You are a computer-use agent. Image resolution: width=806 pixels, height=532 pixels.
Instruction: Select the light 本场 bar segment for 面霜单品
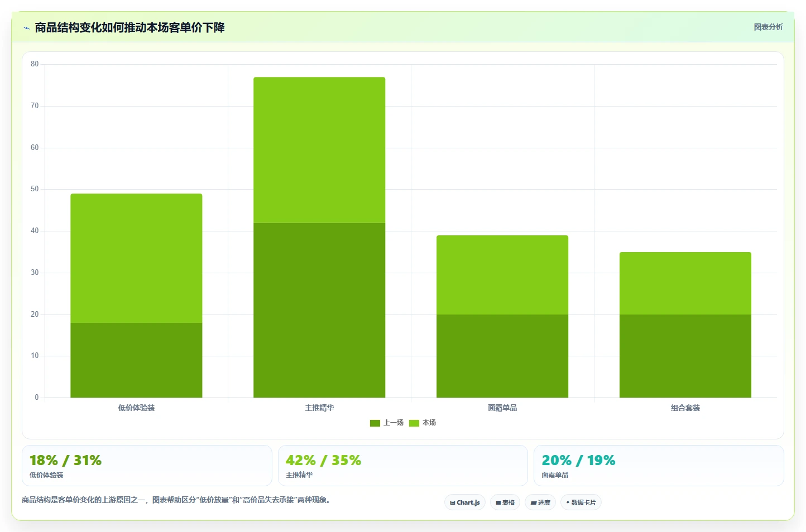tap(502, 275)
